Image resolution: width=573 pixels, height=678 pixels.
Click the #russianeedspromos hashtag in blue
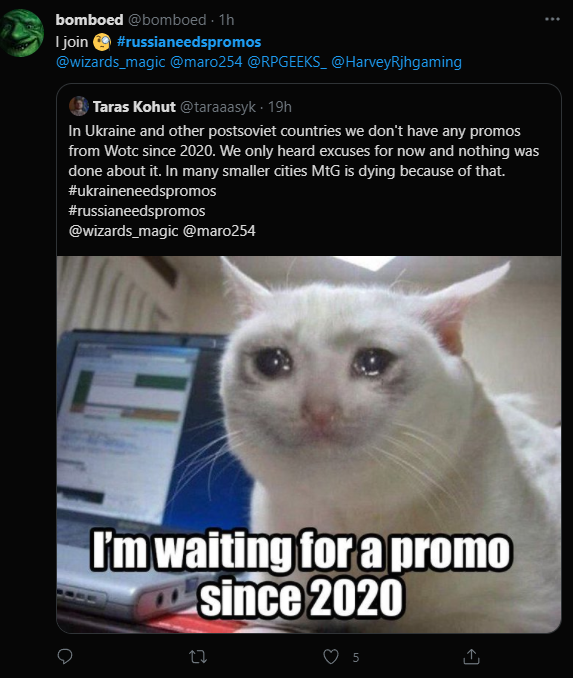[189, 42]
